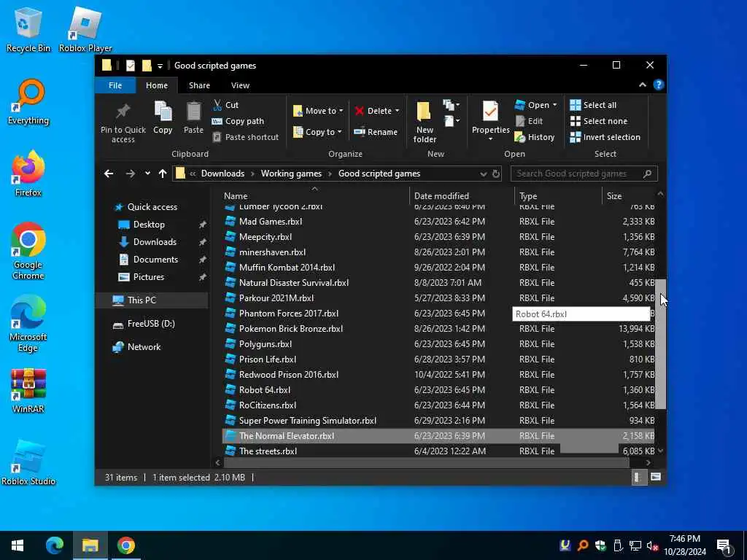Go back with the Back arrow
747x560 pixels.
pos(109,174)
